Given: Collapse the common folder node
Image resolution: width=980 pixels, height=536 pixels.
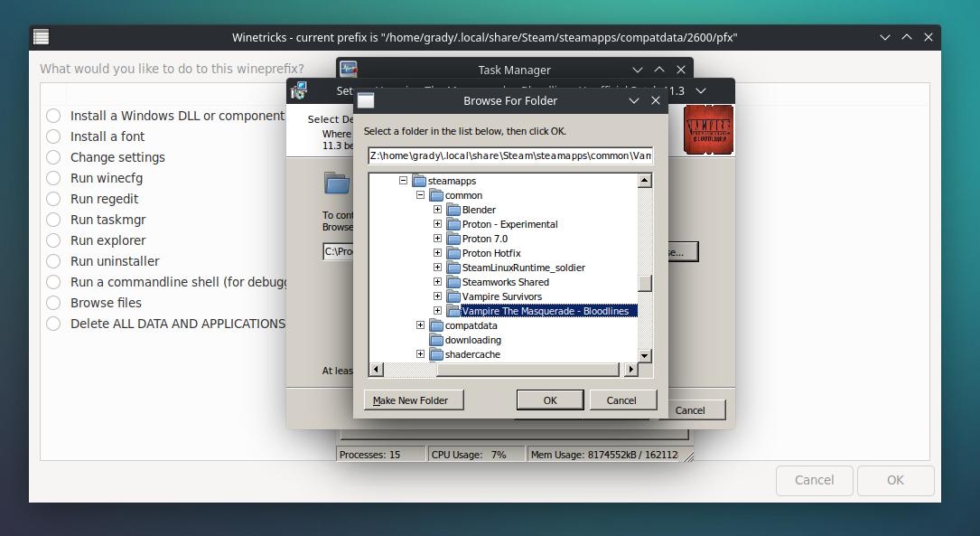Looking at the screenshot, I should (421, 195).
